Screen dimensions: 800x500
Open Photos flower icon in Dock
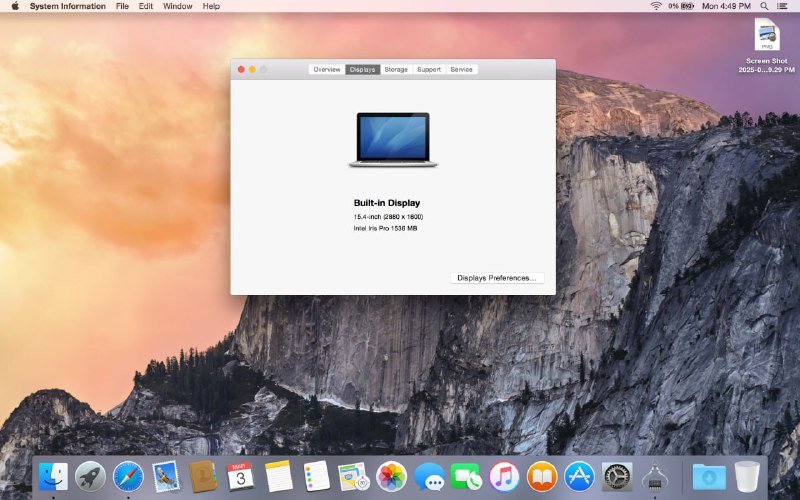[x=391, y=477]
